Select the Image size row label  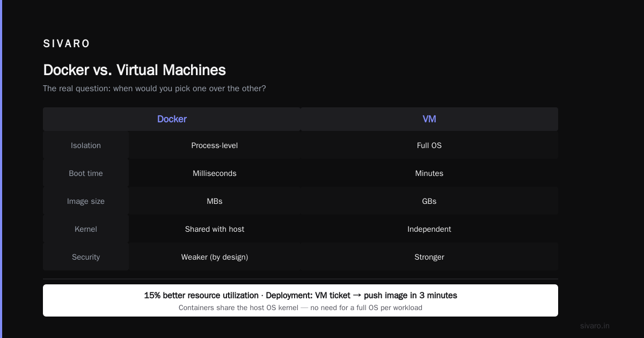point(86,201)
